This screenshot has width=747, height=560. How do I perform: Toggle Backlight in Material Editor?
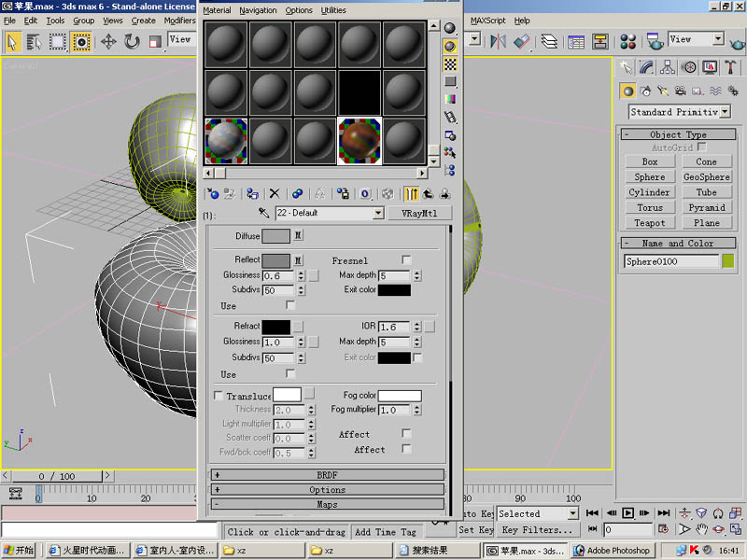(450, 46)
